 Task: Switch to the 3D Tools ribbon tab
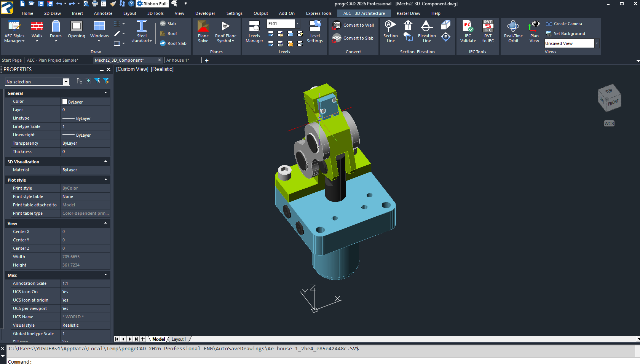coord(155,13)
